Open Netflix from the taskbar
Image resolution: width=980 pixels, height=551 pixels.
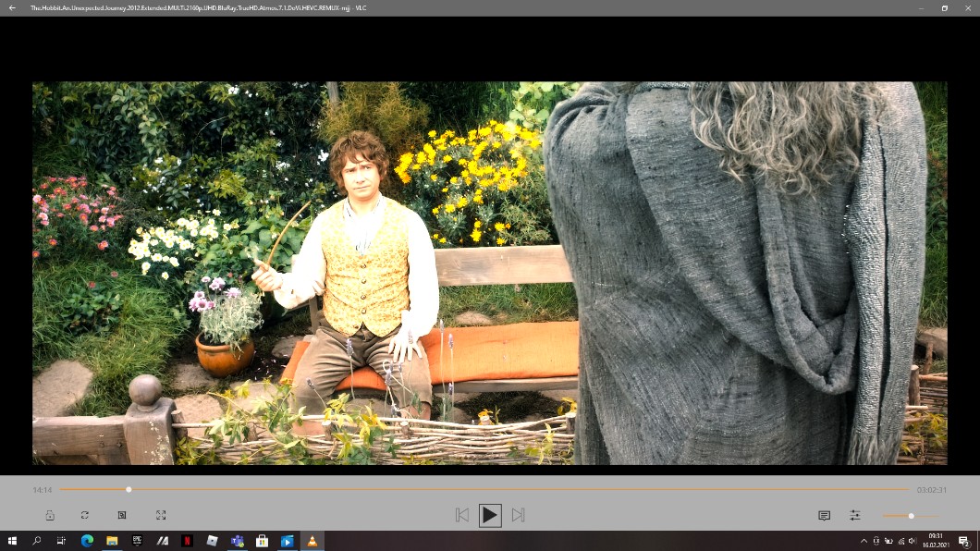187,541
